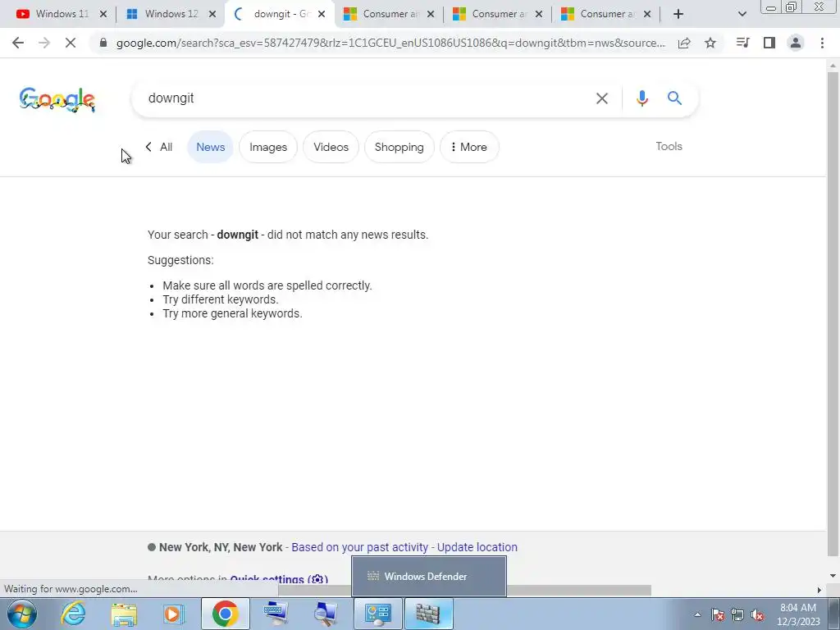Screen dimensions: 840x630
Task: Click in the downgit search field
Action: pos(364,98)
